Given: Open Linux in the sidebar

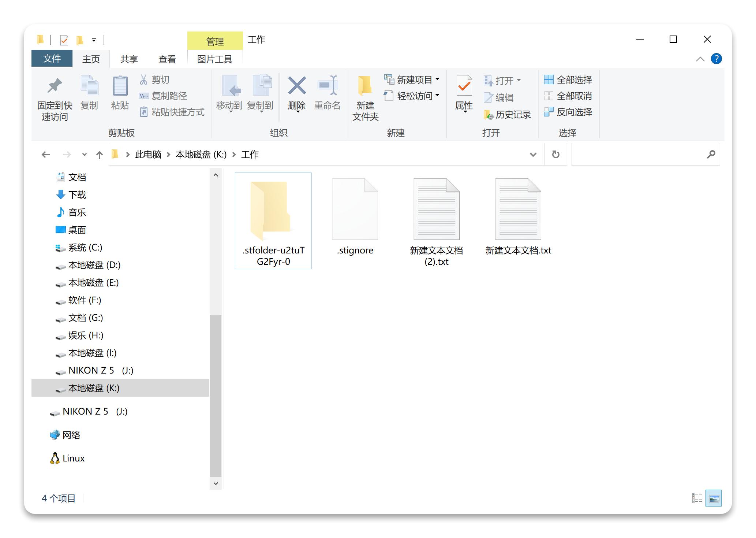Looking at the screenshot, I should (67, 459).
